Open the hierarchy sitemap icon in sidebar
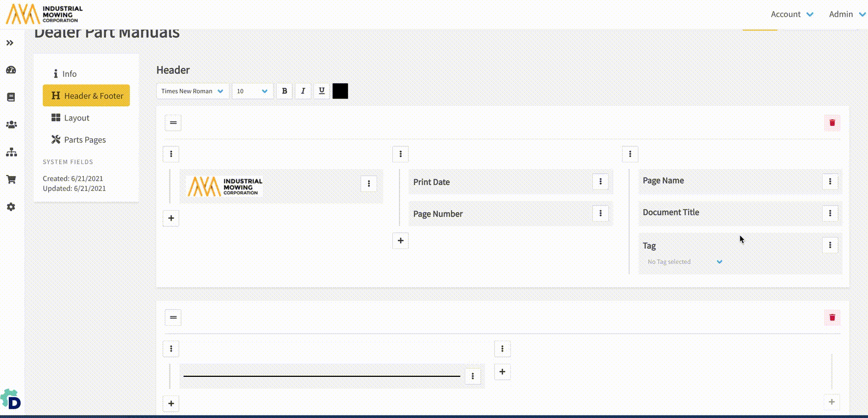Image resolution: width=868 pixels, height=418 pixels. pos(11,152)
